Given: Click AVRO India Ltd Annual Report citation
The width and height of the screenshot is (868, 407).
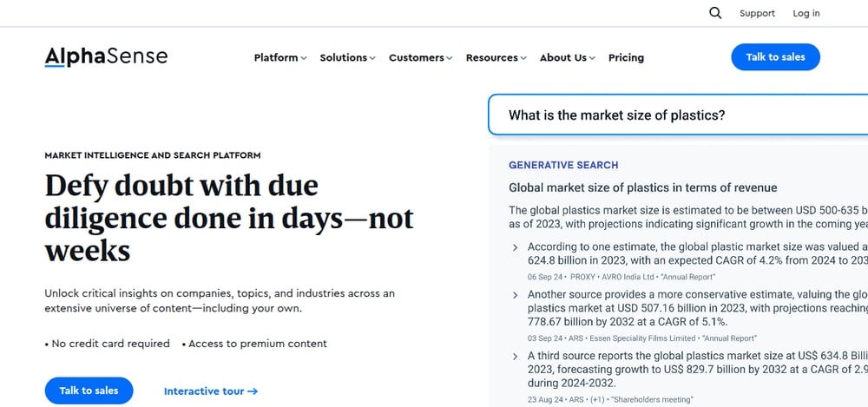Looking at the screenshot, I should tap(621, 277).
